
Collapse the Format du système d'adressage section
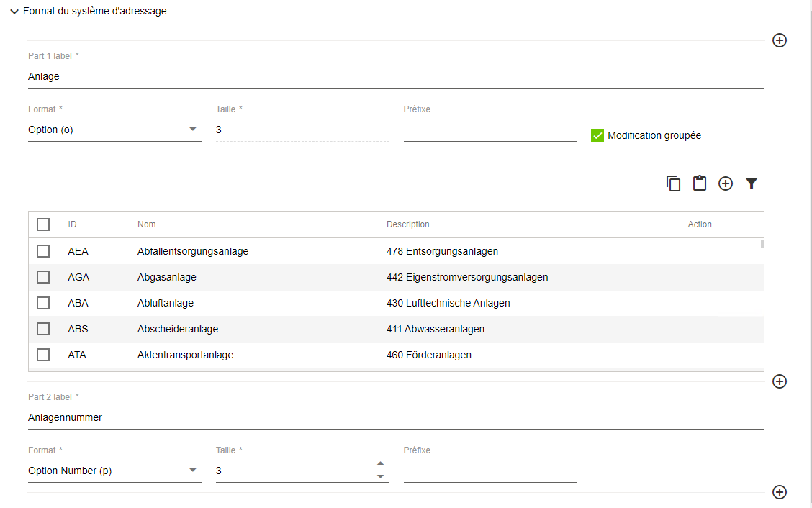(14, 11)
